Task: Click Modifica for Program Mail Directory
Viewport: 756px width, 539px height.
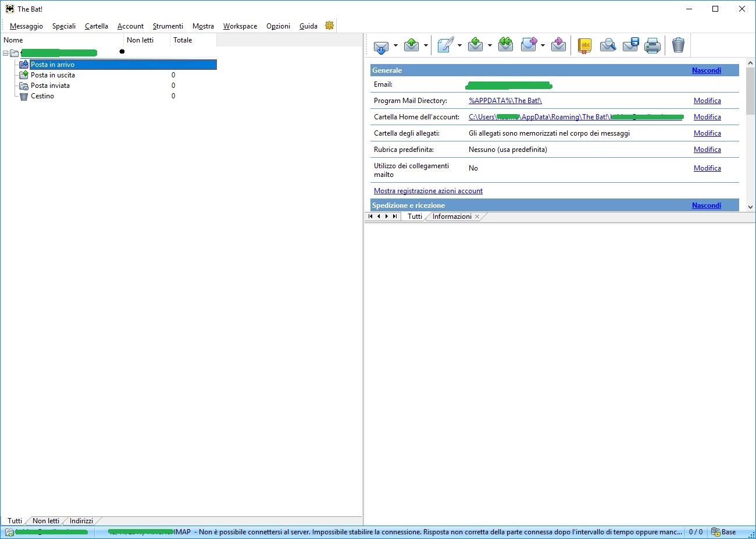Action: coord(707,101)
